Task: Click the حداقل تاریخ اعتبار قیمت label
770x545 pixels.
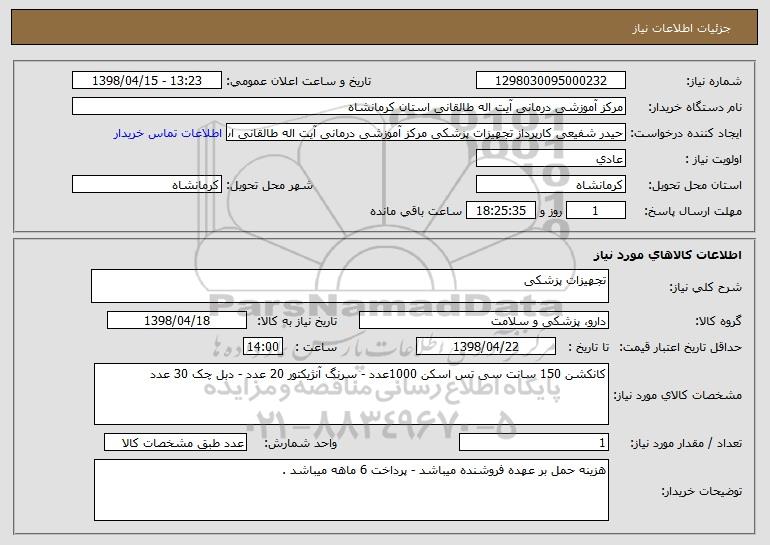Action: [681, 347]
